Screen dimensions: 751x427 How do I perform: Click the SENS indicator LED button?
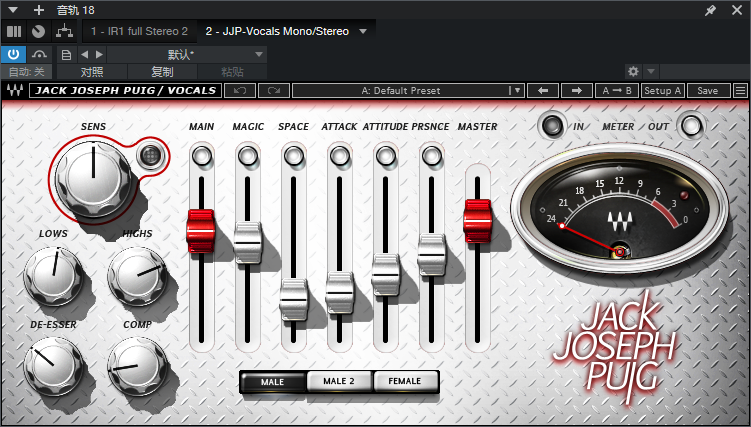pos(150,154)
